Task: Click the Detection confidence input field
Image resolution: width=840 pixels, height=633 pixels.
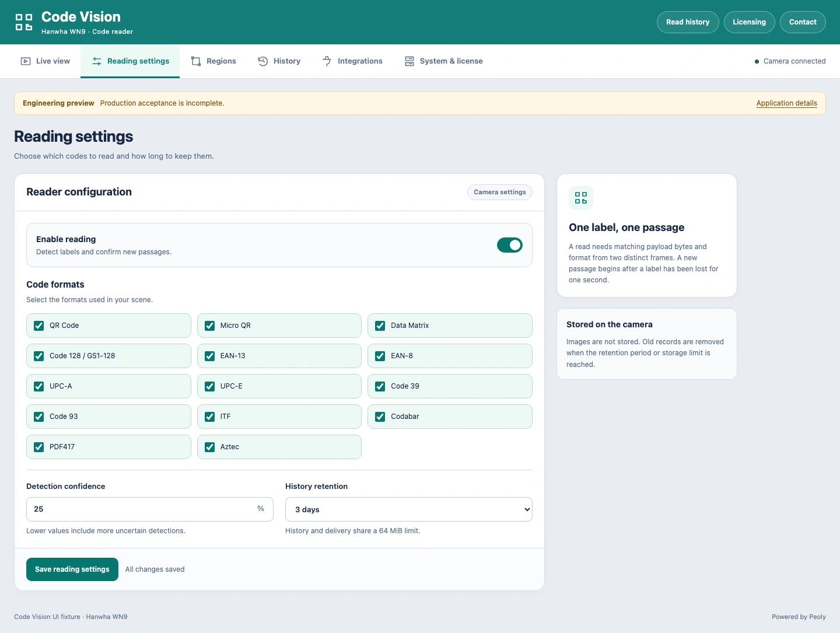Action: pos(150,509)
